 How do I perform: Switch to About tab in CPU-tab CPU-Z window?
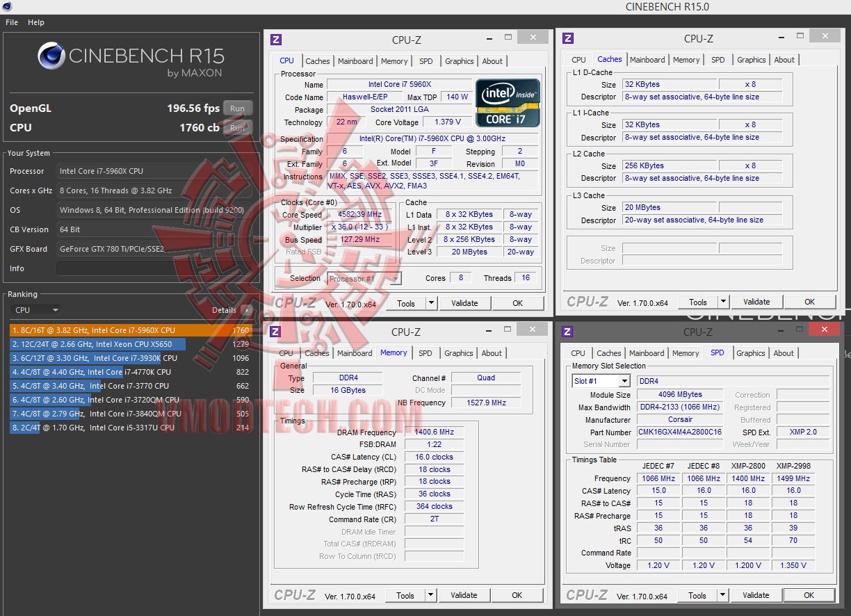[x=492, y=61]
